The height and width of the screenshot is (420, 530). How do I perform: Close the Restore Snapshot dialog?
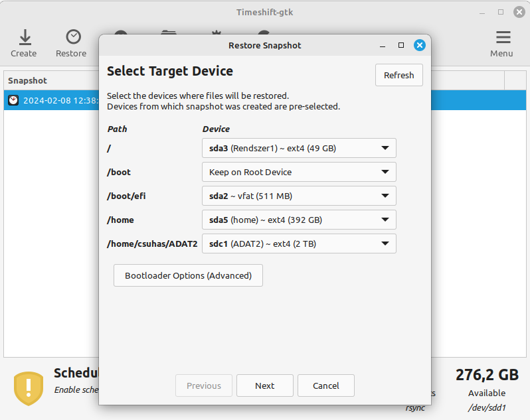point(420,45)
